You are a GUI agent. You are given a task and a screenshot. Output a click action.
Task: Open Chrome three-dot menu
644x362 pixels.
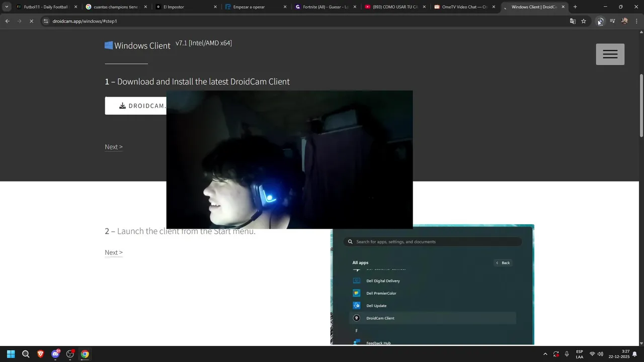[x=636, y=21]
